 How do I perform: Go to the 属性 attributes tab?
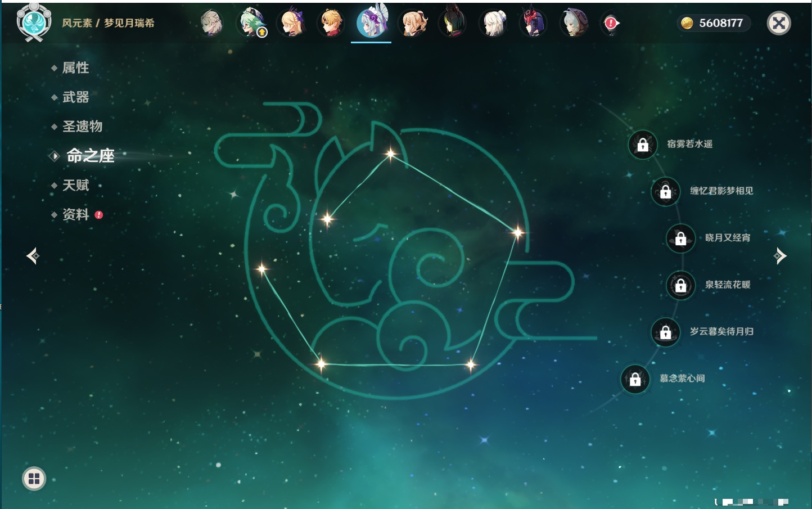(75, 68)
